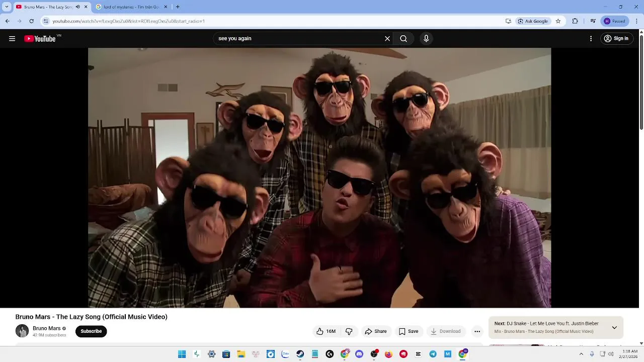
Task: Share the Lazy Song video
Action: (376, 331)
